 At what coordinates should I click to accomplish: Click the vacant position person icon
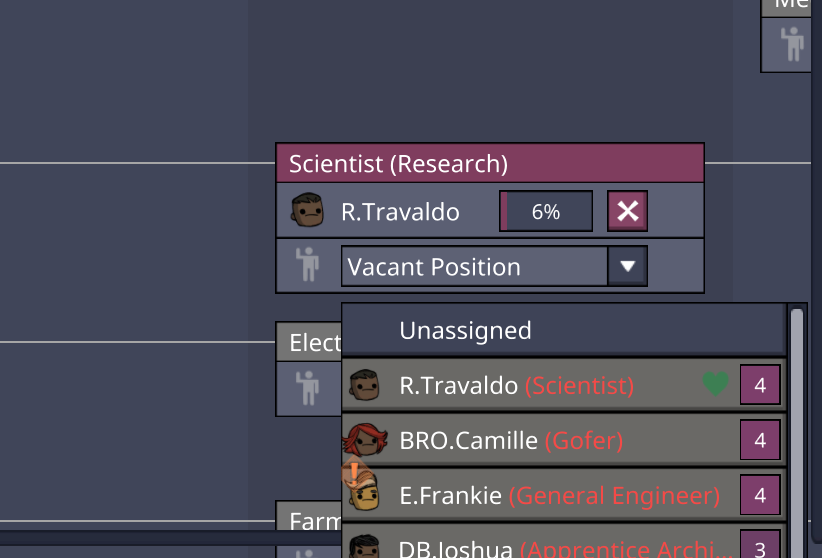point(307,267)
